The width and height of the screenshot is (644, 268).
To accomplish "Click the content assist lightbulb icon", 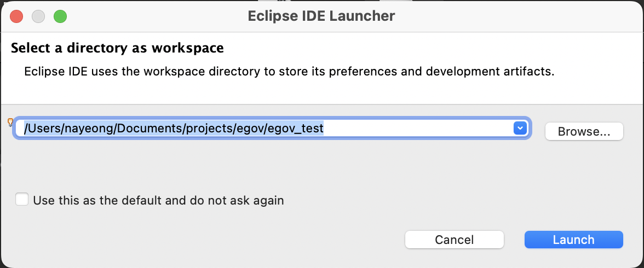I will [x=10, y=122].
